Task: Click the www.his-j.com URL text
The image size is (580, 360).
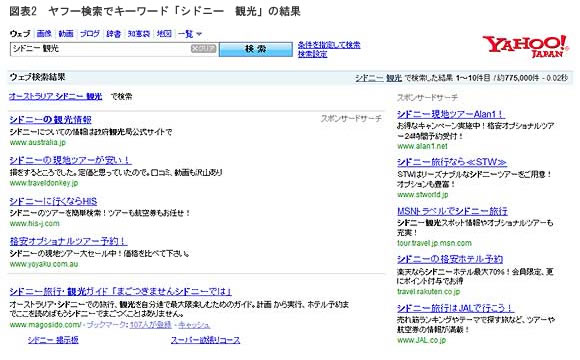Action: tap(34, 223)
